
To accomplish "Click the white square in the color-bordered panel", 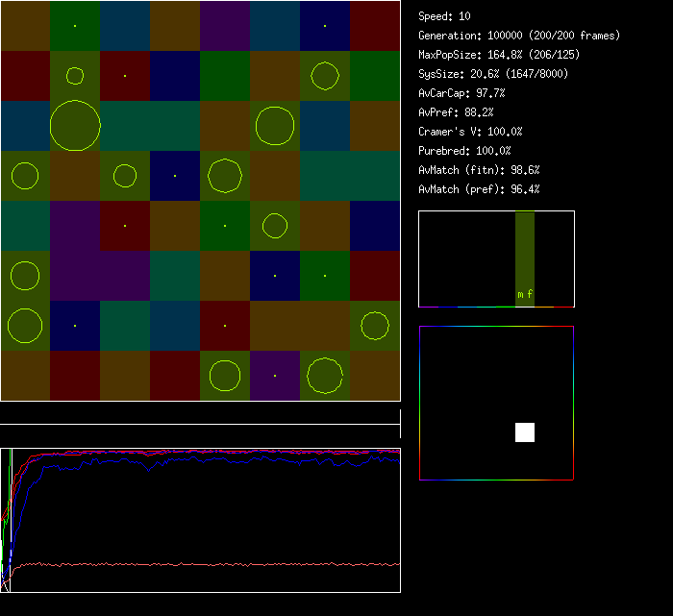I will tap(525, 431).
